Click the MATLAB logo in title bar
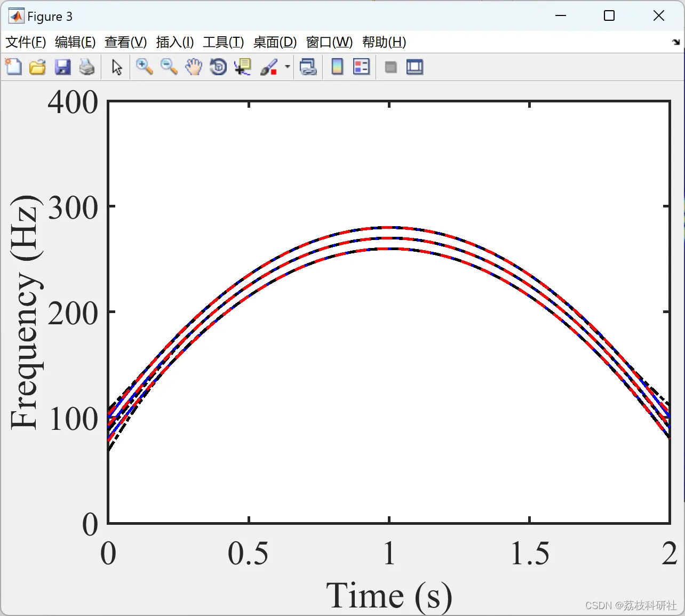Image resolution: width=685 pixels, height=616 pixels. (16, 16)
